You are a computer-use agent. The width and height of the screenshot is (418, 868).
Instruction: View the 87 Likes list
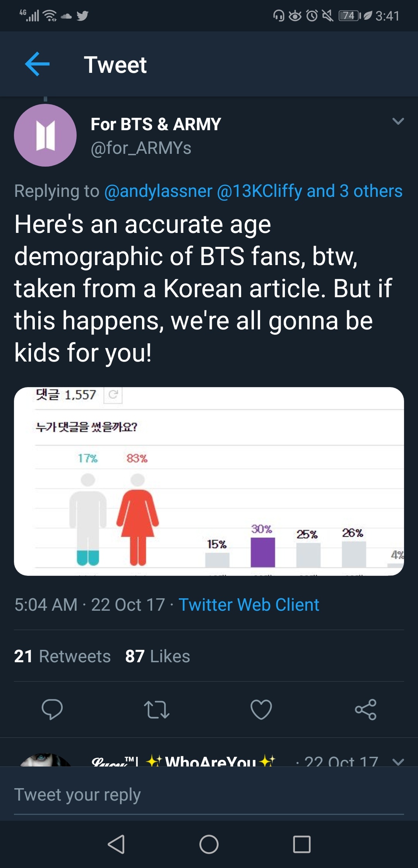click(x=158, y=656)
